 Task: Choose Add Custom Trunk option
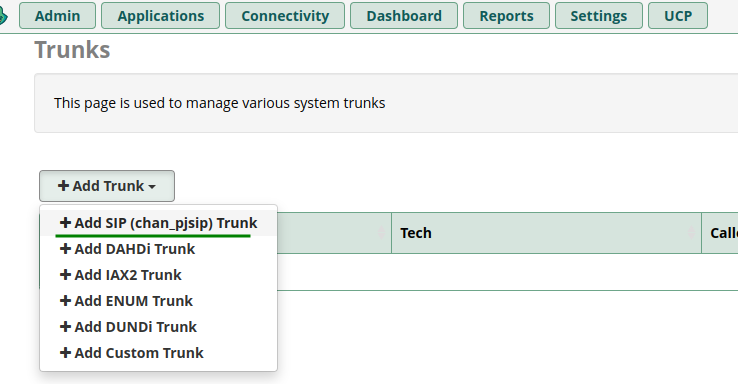(159, 352)
